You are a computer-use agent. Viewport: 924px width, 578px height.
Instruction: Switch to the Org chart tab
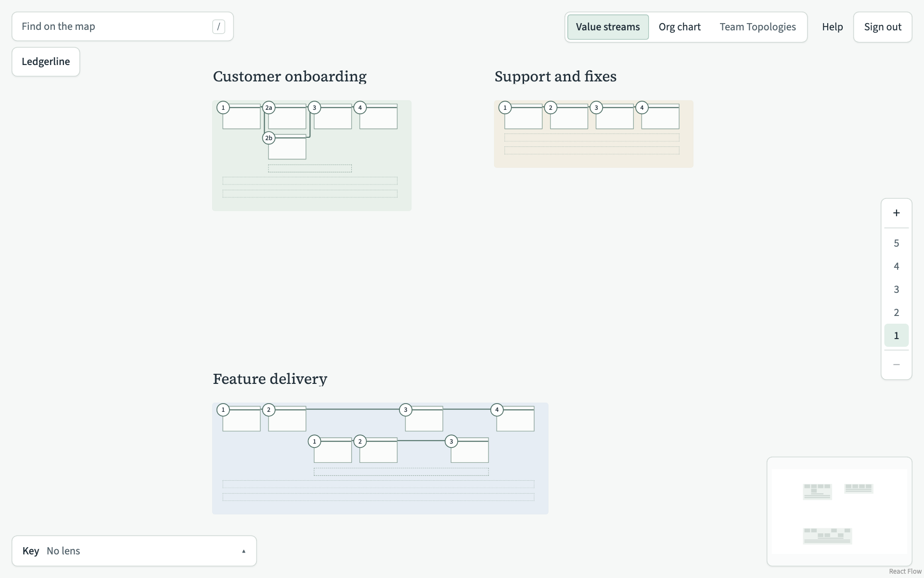tap(680, 27)
